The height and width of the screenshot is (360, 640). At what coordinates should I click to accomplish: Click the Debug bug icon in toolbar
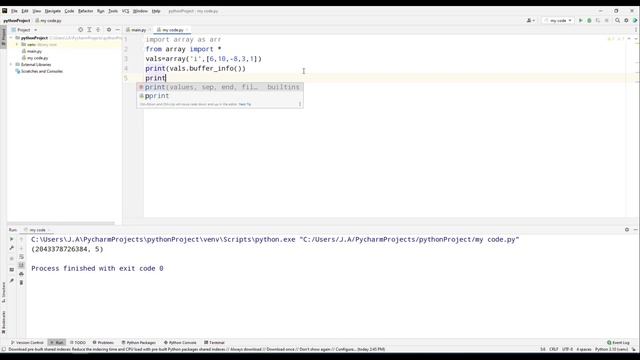tap(589, 20)
